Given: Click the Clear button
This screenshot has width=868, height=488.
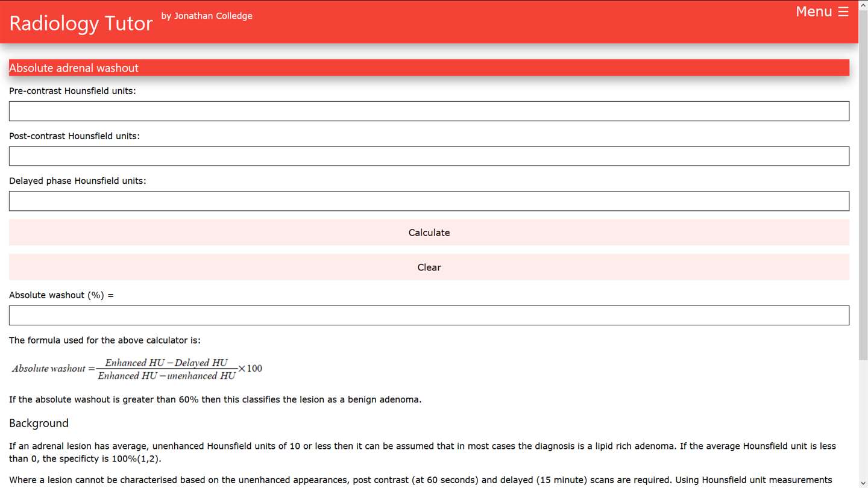Looking at the screenshot, I should pyautogui.click(x=429, y=267).
